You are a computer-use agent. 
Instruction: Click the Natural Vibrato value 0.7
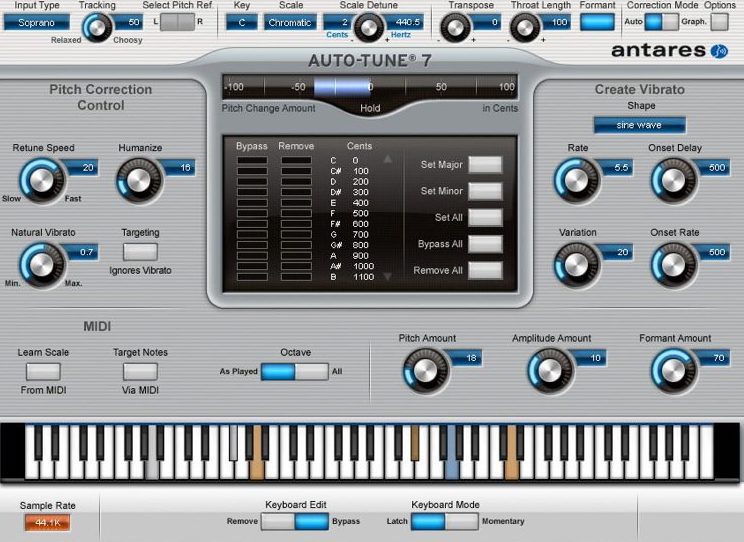point(82,252)
